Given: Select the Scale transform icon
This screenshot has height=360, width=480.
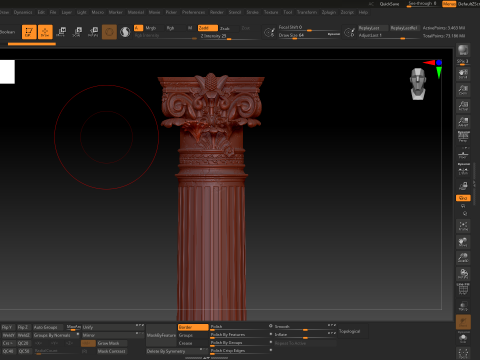Looking at the screenshot, I should coord(77,32).
